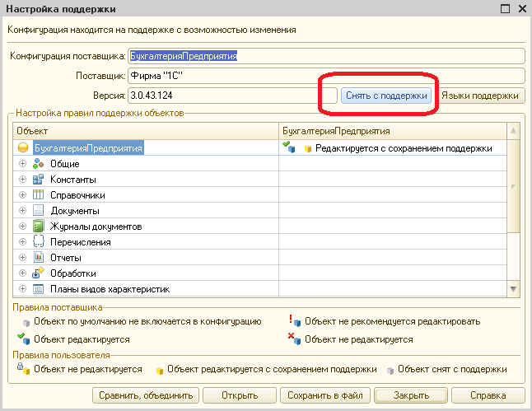Select the Обработки row label
Screen dimensions: 532x411
coord(73,273)
